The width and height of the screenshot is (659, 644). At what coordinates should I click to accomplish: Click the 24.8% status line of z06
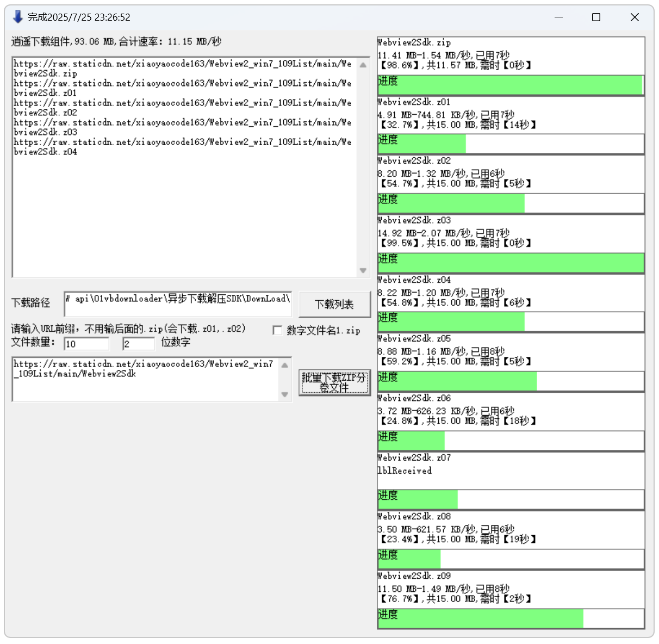click(457, 421)
